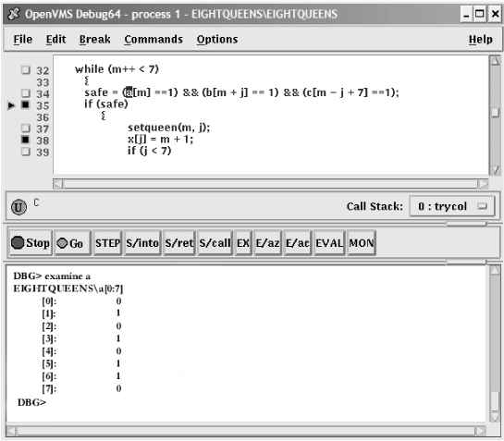The width and height of the screenshot is (504, 441).
Task: Click the DBG> command prompt line
Action: (31, 402)
